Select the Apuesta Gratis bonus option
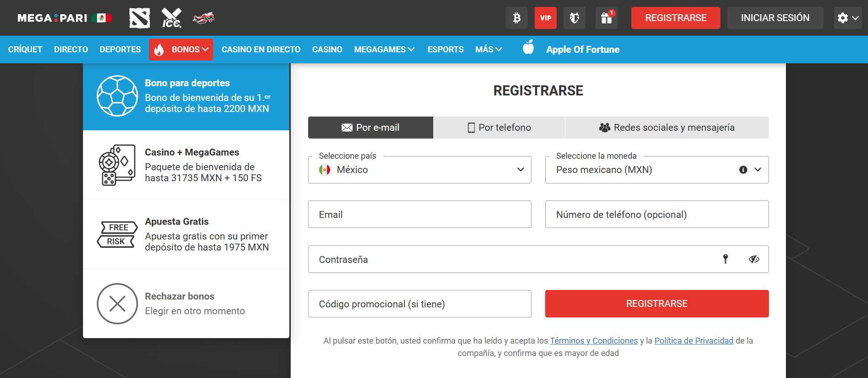Screen dimensions: 868x378 (x=186, y=234)
